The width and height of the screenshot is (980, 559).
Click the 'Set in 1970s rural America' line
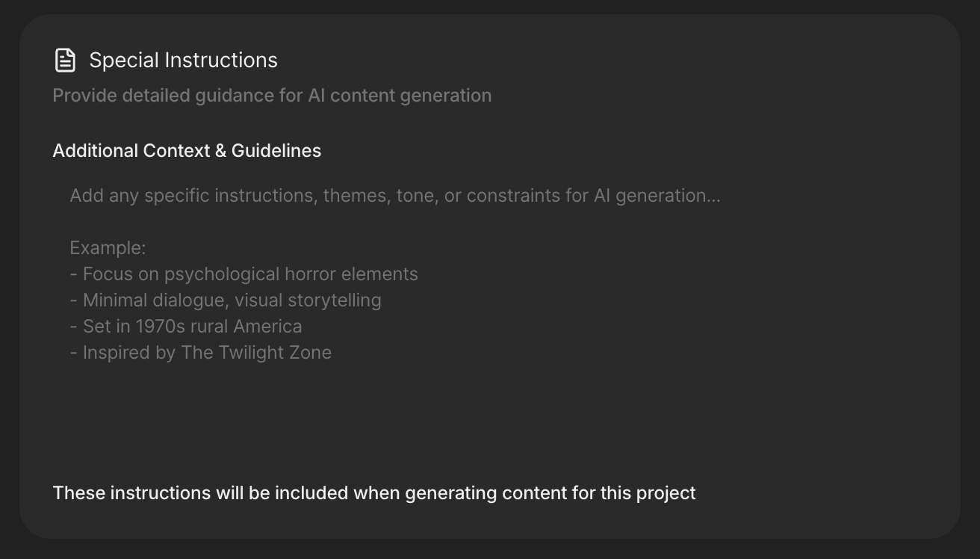coord(192,327)
